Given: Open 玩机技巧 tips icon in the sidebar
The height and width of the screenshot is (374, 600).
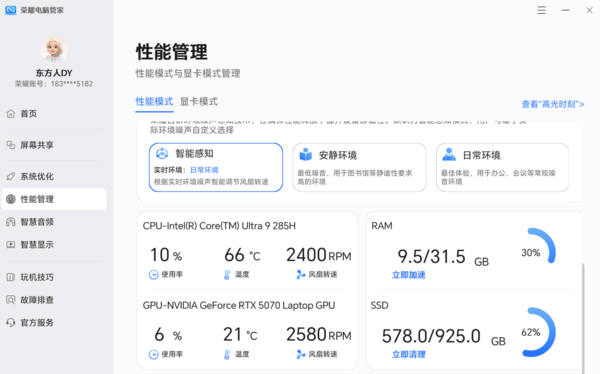Looking at the screenshot, I should (x=11, y=277).
